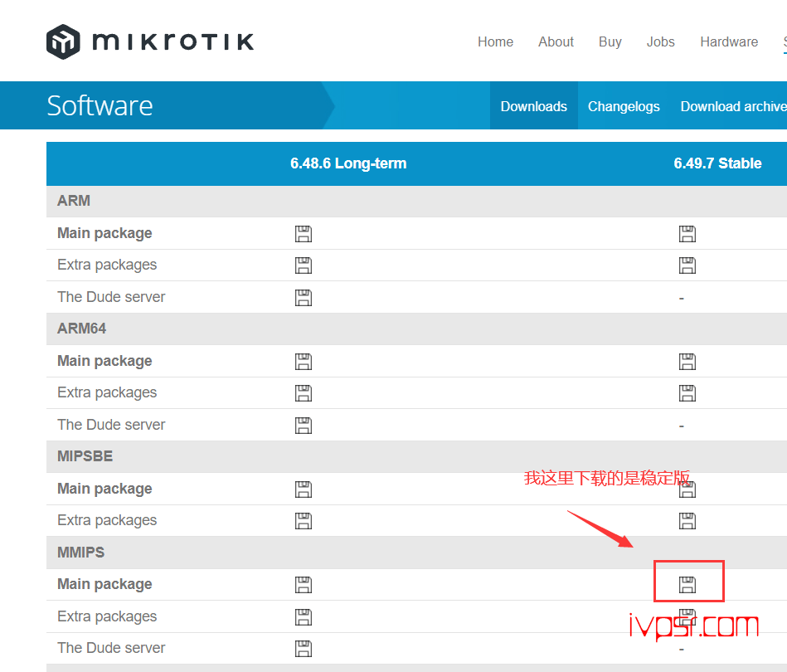This screenshot has height=672, width=787.
Task: Download ARM64 Main package Long-term
Action: tap(304, 361)
